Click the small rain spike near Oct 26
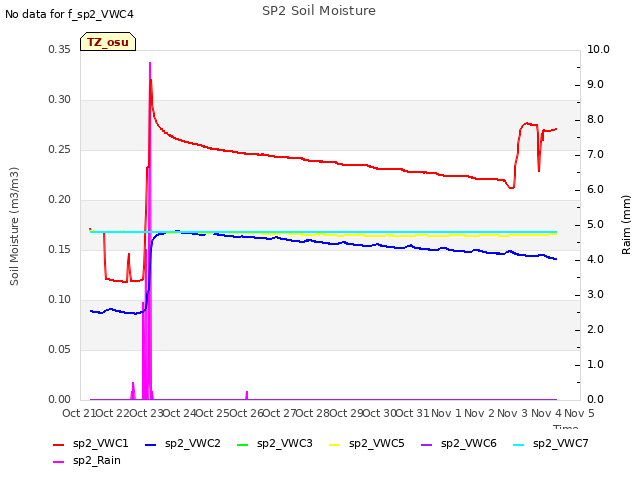This screenshot has height=480, width=640. click(x=247, y=395)
